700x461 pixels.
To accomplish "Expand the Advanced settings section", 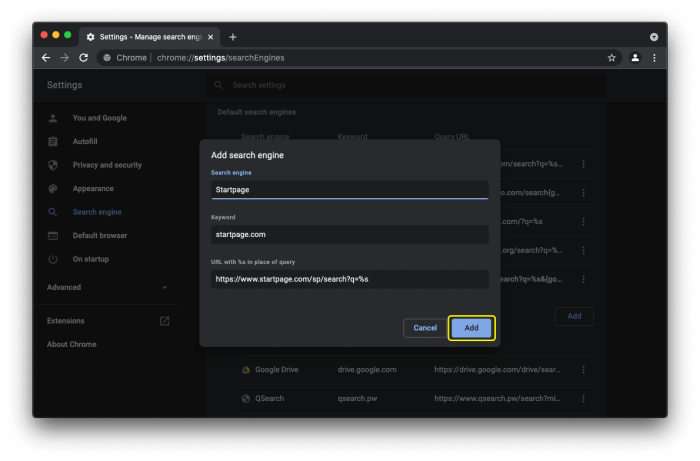I will click(x=107, y=287).
